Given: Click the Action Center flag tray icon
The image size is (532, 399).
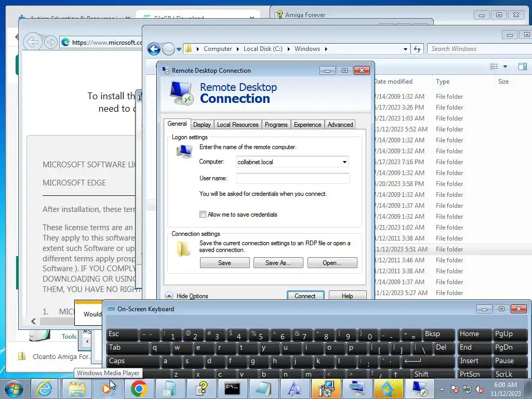Looking at the screenshot, I should [x=455, y=390].
